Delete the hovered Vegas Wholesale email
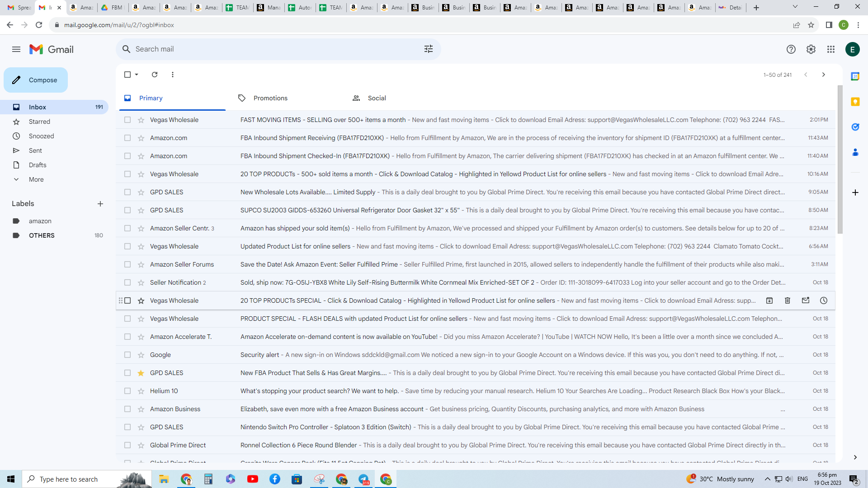The height and width of the screenshot is (488, 868). coord(788,300)
